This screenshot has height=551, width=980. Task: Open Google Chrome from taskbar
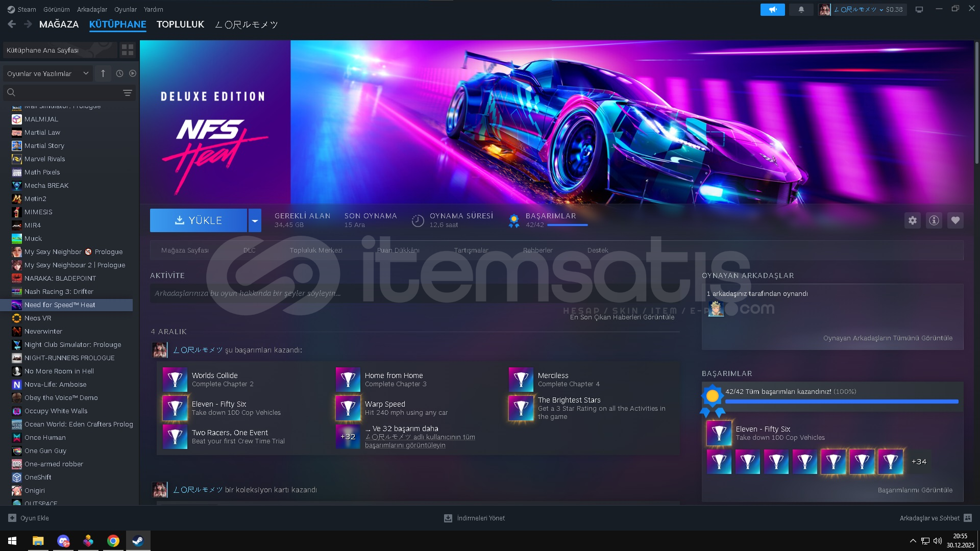coord(113,541)
